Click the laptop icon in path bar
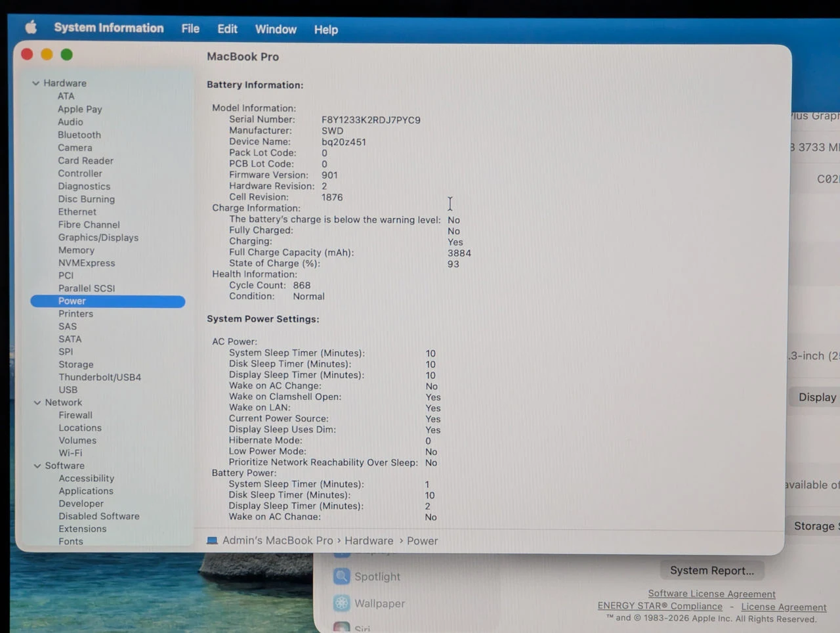 point(212,540)
